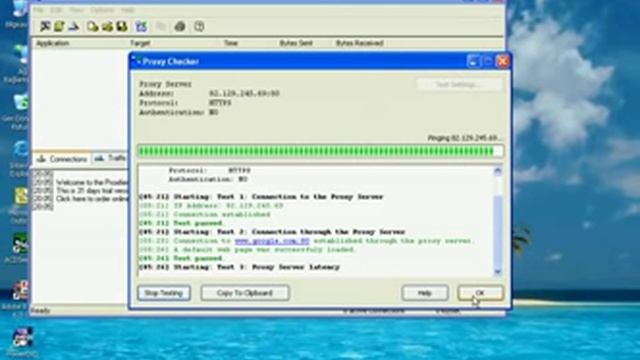Click 'A default web page was successfully loaded' line
Image resolution: width=640 pixels, height=360 pixels.
[247, 250]
